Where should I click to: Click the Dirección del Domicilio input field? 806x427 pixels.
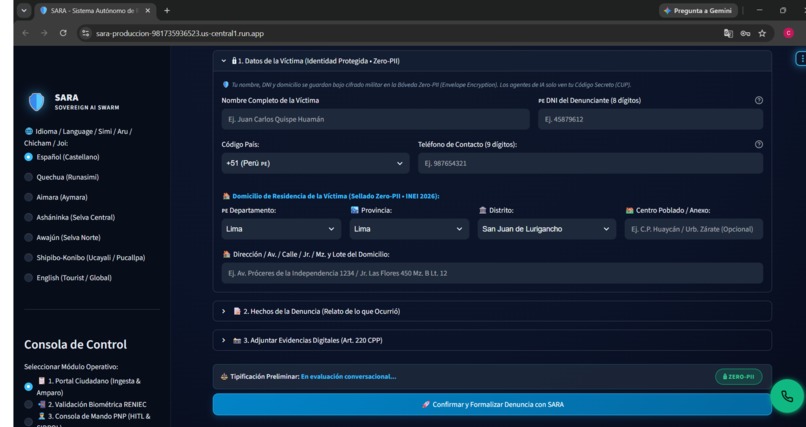pyautogui.click(x=492, y=273)
